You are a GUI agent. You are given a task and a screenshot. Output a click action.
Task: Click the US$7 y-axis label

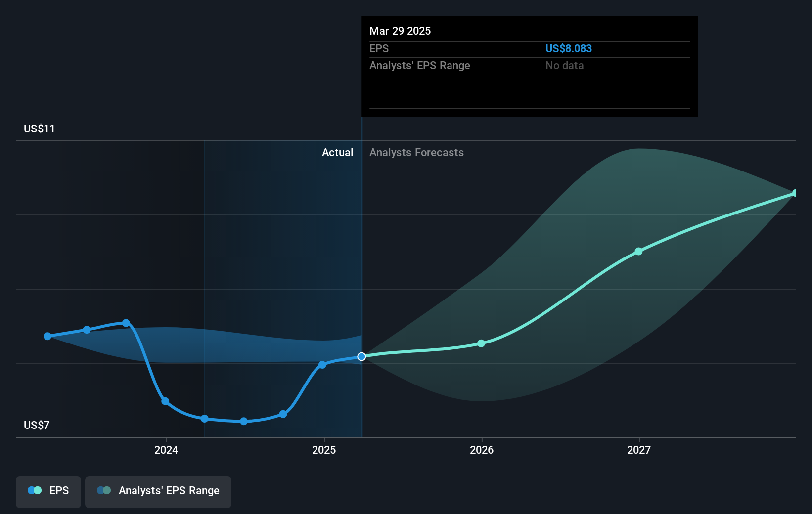[37, 425]
